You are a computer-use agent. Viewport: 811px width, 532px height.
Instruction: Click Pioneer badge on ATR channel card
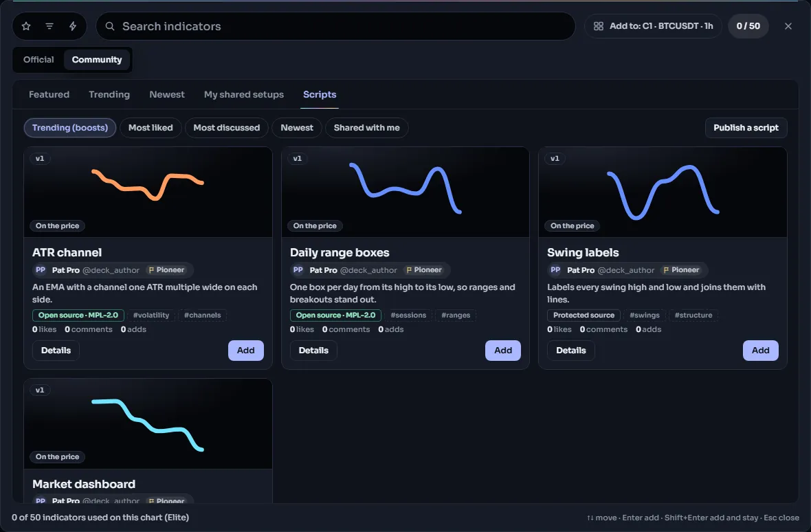[x=166, y=270]
